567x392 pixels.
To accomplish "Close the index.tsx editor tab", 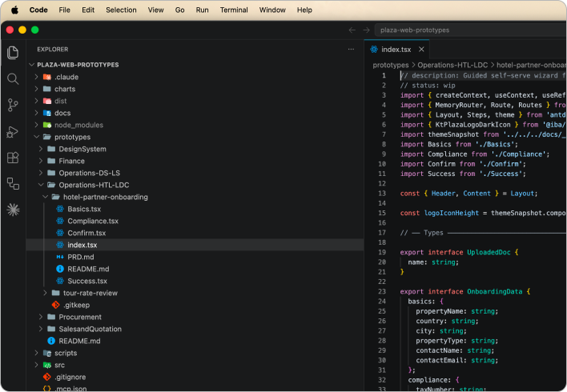I will coord(421,49).
